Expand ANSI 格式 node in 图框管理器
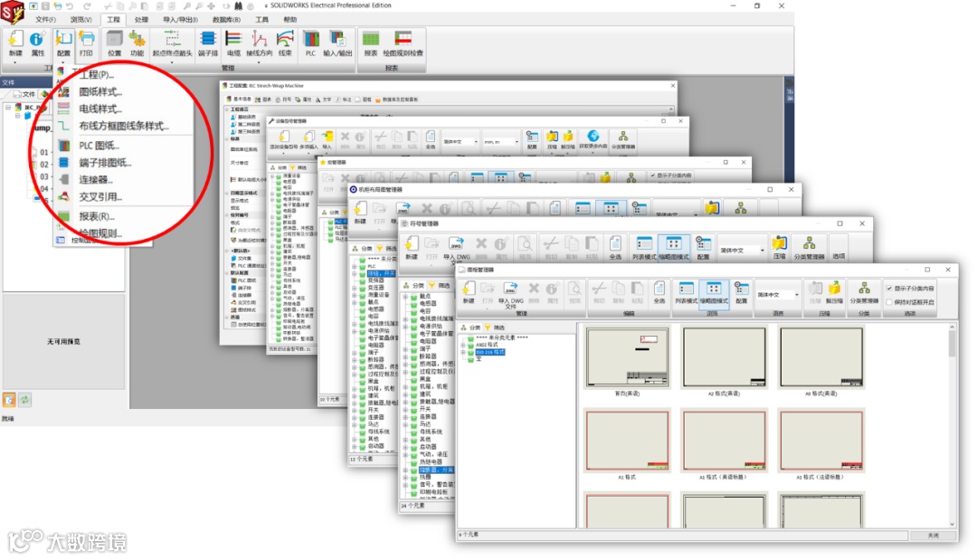Image resolution: width=977 pixels, height=560 pixels. click(463, 345)
